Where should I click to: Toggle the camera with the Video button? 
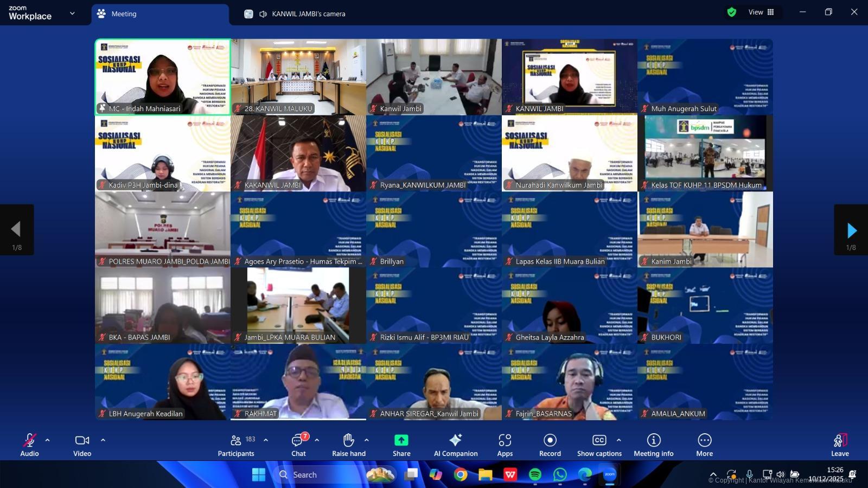(x=82, y=445)
